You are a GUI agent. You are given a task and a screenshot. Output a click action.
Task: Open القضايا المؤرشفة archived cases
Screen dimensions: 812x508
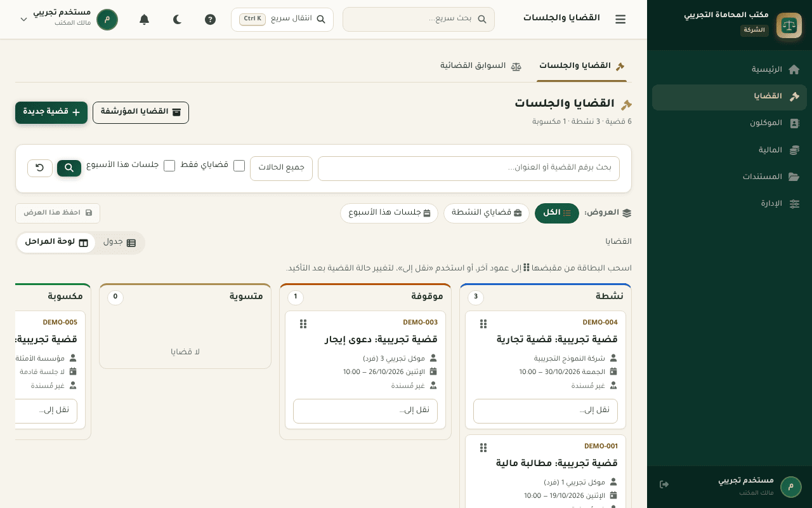point(141,112)
